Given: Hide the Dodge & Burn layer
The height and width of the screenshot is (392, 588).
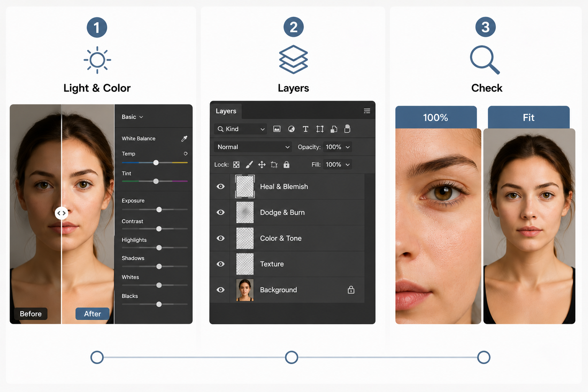Looking at the screenshot, I should pos(220,212).
